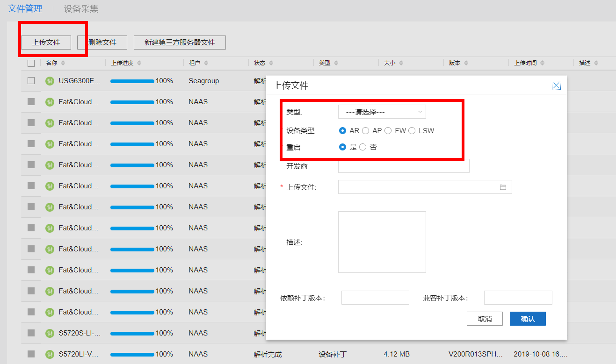Select the AP device type radio
Viewport: 616px width, 364px height.
click(x=366, y=131)
